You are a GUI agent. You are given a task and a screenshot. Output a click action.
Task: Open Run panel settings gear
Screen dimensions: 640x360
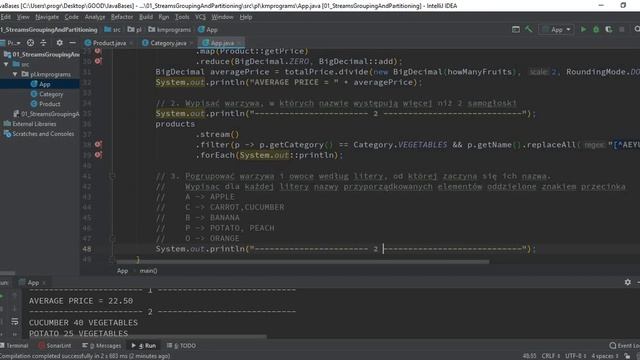click(628, 282)
